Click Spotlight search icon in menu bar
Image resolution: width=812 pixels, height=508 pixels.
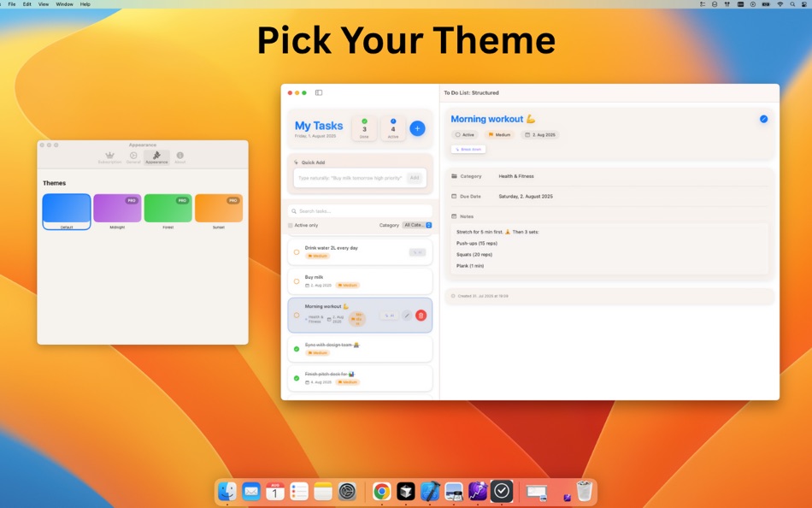tap(792, 4)
